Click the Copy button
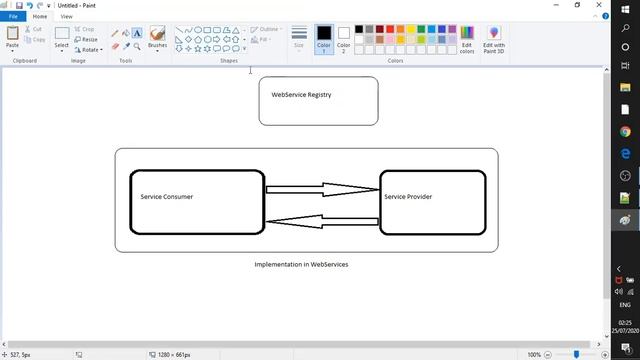Screen dimensions: 640x360 click(x=35, y=40)
